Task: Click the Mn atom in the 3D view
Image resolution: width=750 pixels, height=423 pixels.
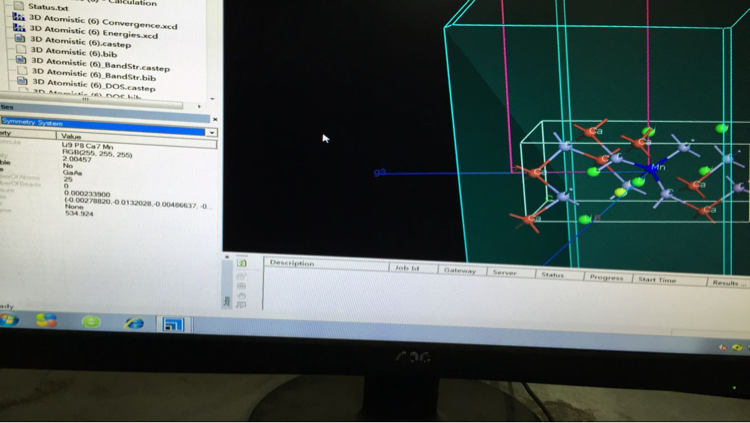Action: coord(653,167)
